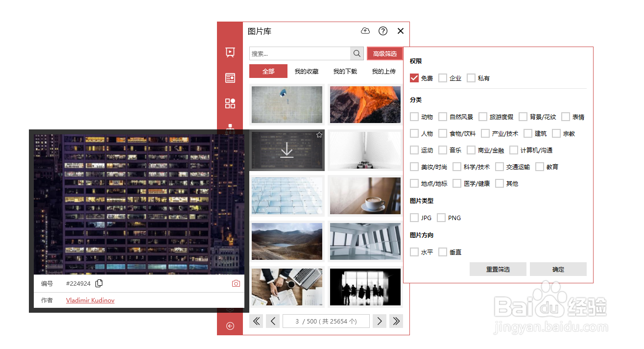Filter by PNG image type

(441, 218)
